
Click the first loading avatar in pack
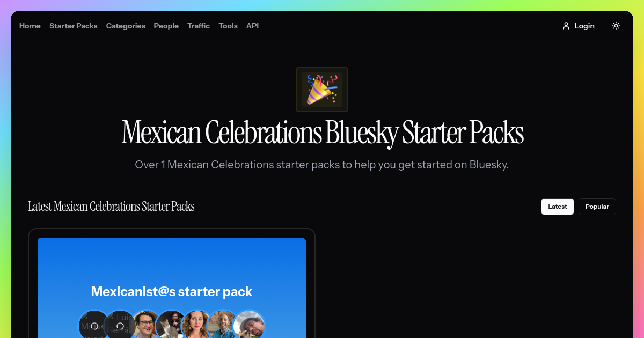pyautogui.click(x=94, y=325)
